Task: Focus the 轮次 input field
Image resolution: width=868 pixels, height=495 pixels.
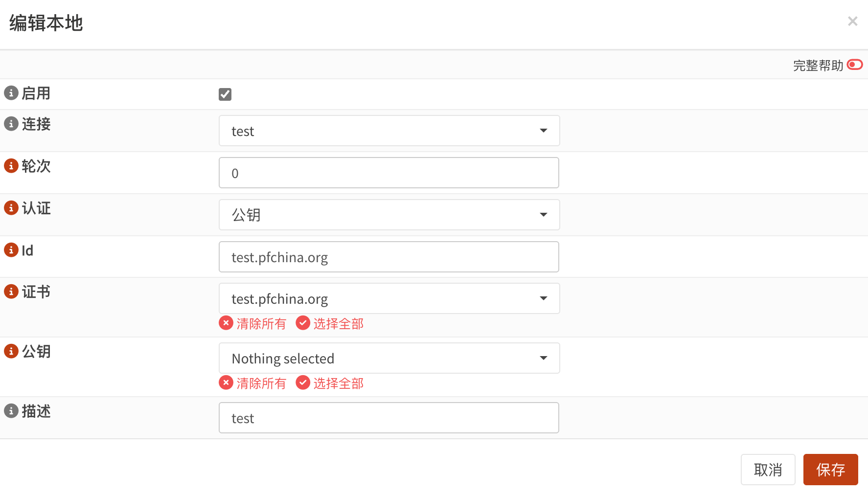Action: click(389, 173)
